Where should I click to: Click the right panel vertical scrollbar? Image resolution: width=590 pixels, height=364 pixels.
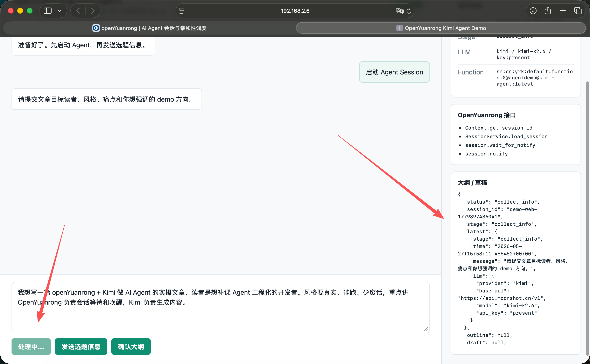coord(587,218)
